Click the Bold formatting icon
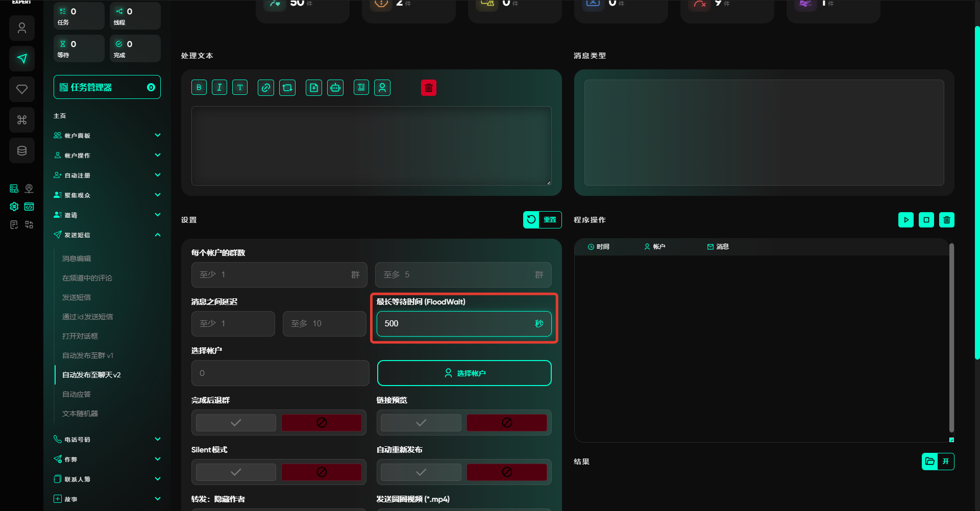The height and width of the screenshot is (511, 980). tap(199, 88)
